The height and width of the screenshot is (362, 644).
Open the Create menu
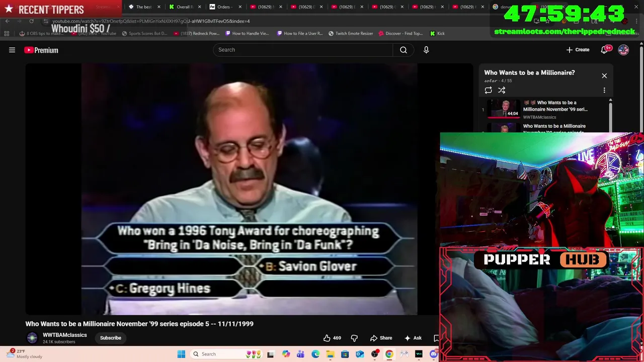pos(578,50)
